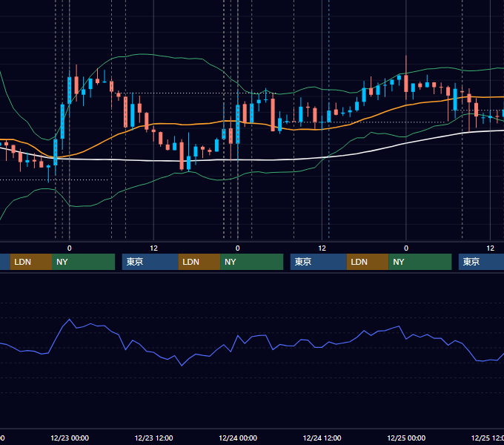Click the LDN session block after 12/23 12:00
The height and width of the screenshot is (445, 504).
pyautogui.click(x=199, y=262)
